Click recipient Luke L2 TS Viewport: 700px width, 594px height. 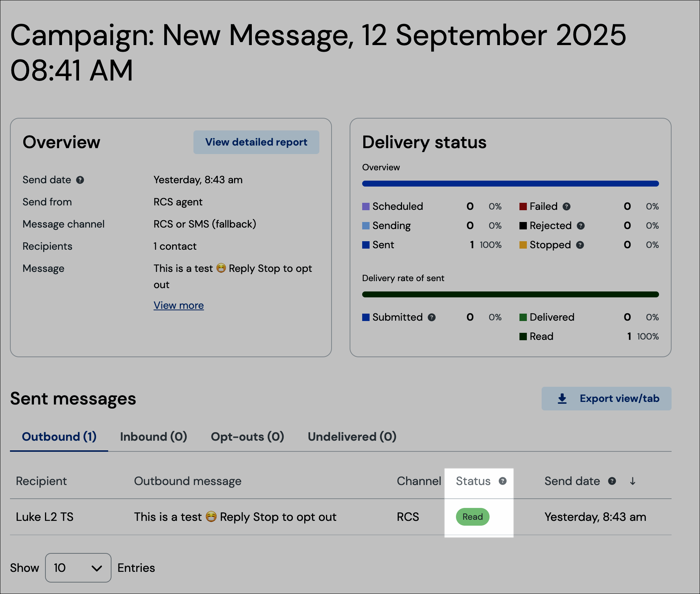point(45,517)
